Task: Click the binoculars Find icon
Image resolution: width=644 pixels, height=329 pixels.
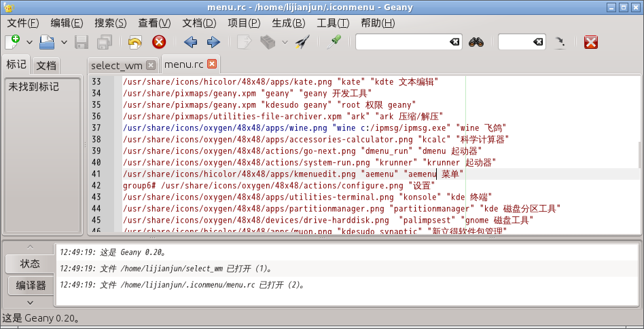Action: pos(476,42)
